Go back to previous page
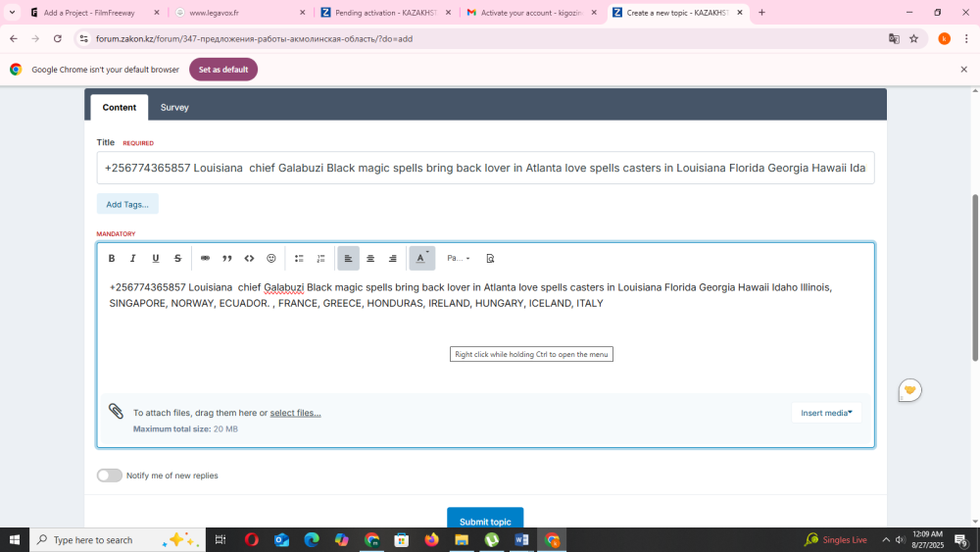980x552 pixels. pos(14,39)
